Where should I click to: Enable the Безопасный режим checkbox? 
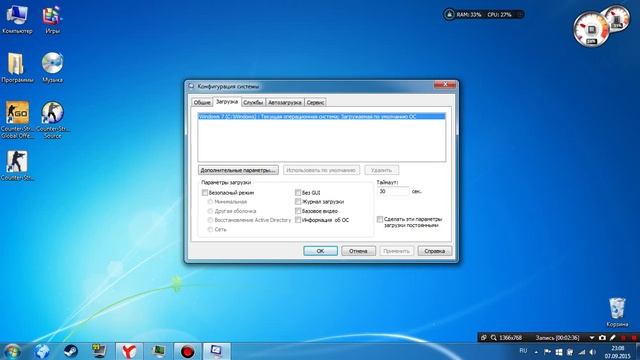(205, 192)
